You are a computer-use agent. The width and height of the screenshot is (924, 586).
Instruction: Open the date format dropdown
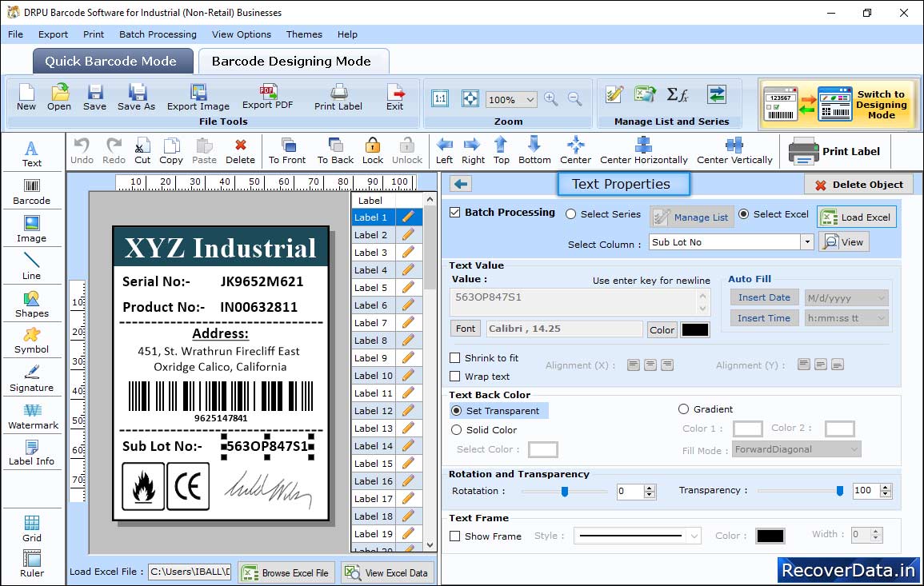(881, 298)
